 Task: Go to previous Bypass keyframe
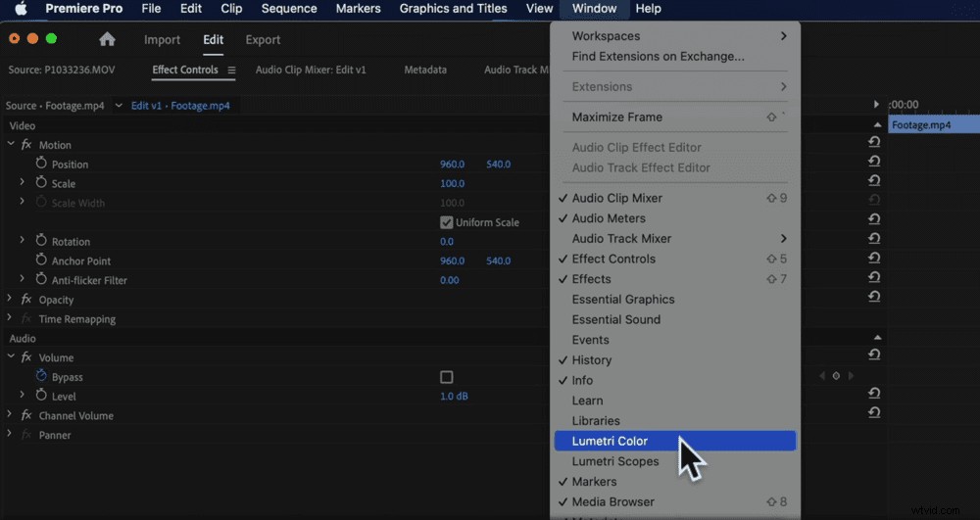[822, 376]
